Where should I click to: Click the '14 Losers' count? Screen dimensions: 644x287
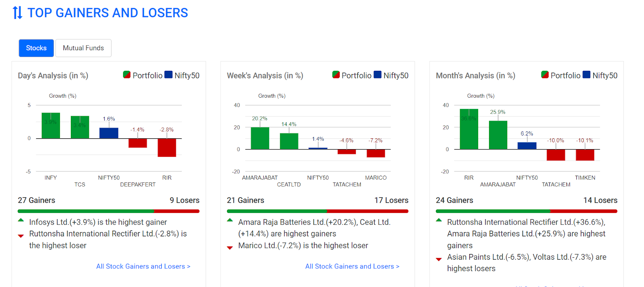point(601,200)
